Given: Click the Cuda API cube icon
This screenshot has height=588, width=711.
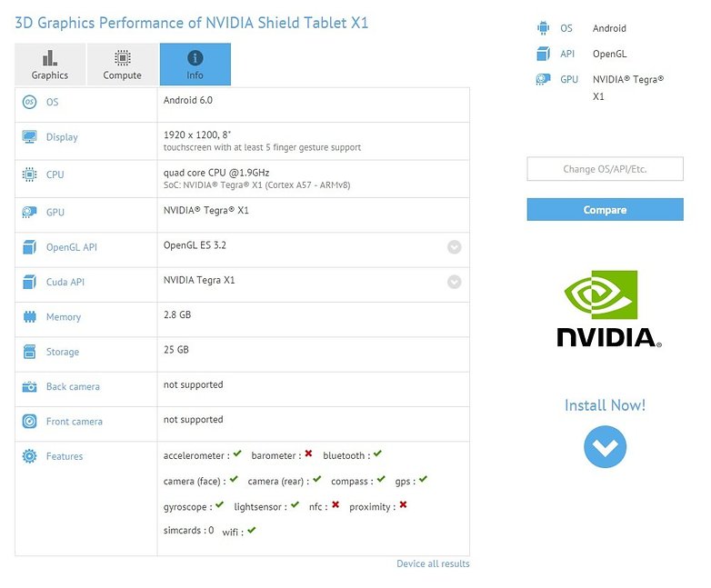Looking at the screenshot, I should pos(29,282).
